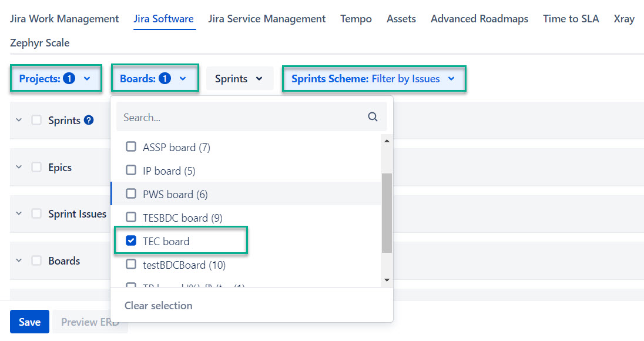This screenshot has width=644, height=341.
Task: Click Clear selection in the boards list
Action: [158, 306]
